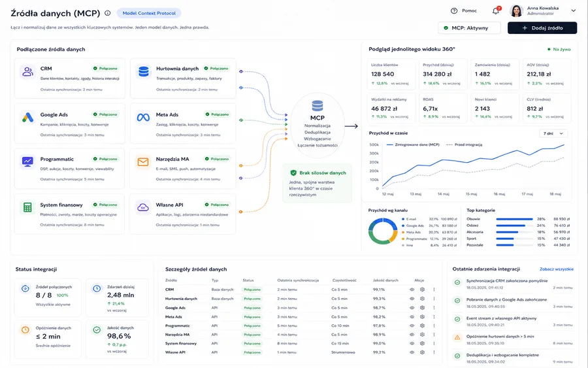Click Anna Kowalska profile avatar
The height and width of the screenshot is (368, 588).
click(516, 11)
